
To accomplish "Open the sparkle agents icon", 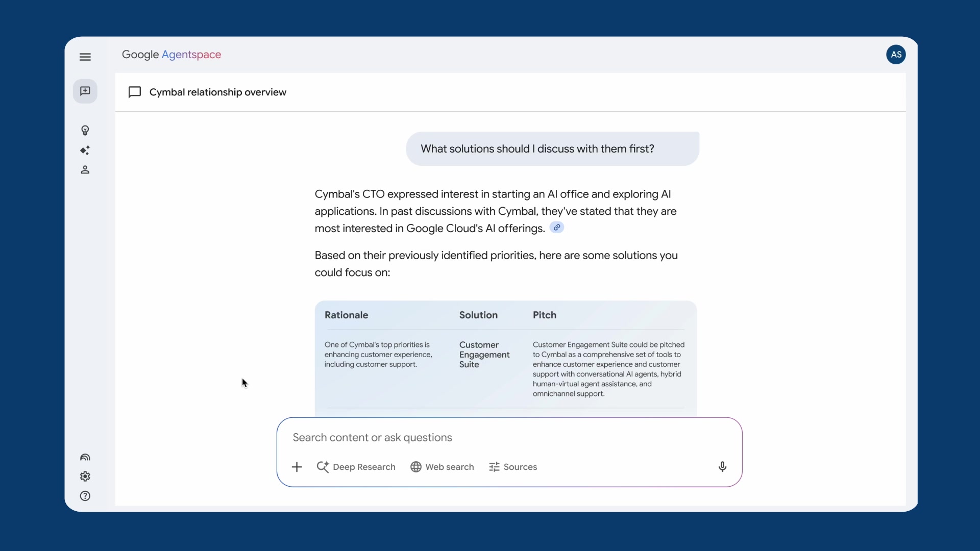I will pyautogui.click(x=85, y=151).
